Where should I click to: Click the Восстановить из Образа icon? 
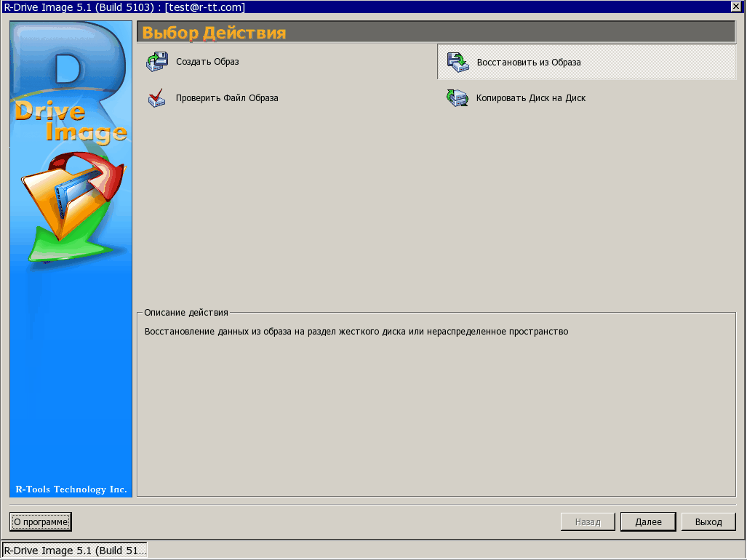pyautogui.click(x=458, y=63)
